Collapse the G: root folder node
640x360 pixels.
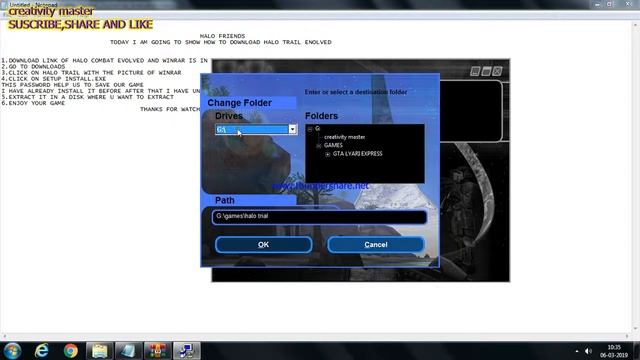coord(310,129)
